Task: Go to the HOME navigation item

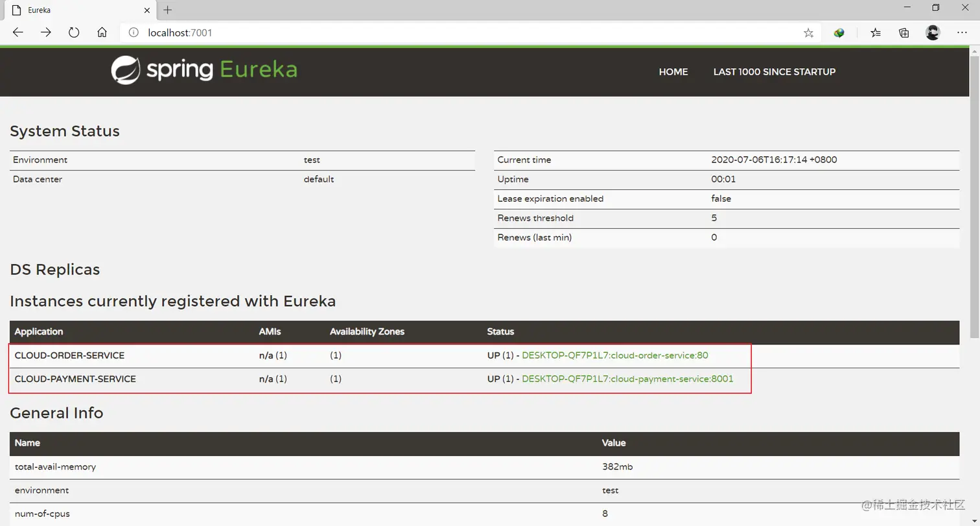Action: 673,72
